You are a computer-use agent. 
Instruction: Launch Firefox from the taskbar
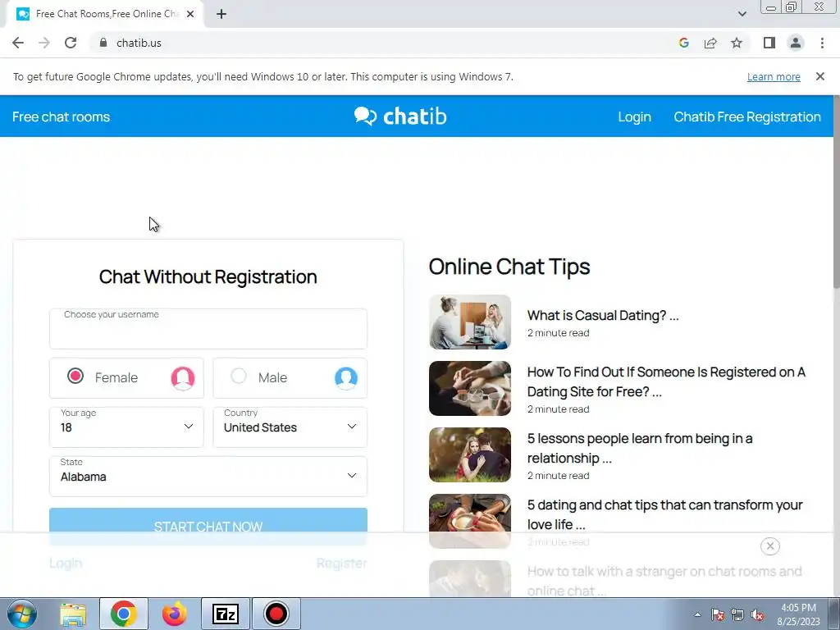(174, 614)
